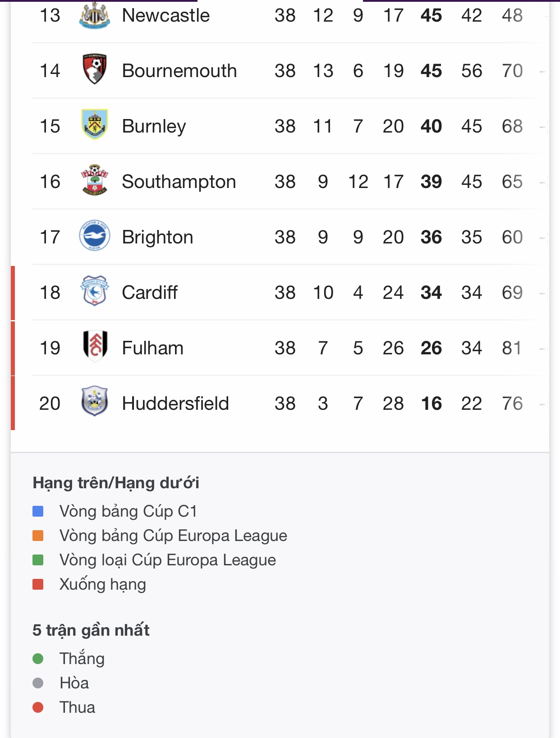
Task: Open the Bournemouth team name link
Action: pyautogui.click(x=179, y=71)
